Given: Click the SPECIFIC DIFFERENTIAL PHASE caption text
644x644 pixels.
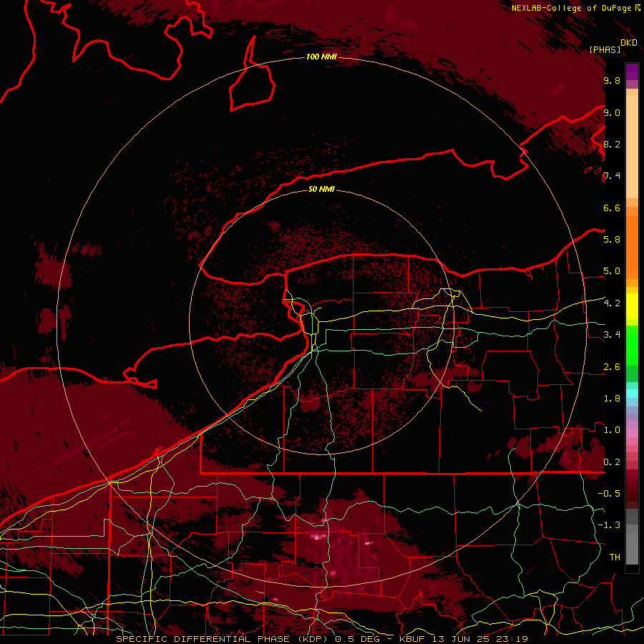Looking at the screenshot, I should click(203, 639).
